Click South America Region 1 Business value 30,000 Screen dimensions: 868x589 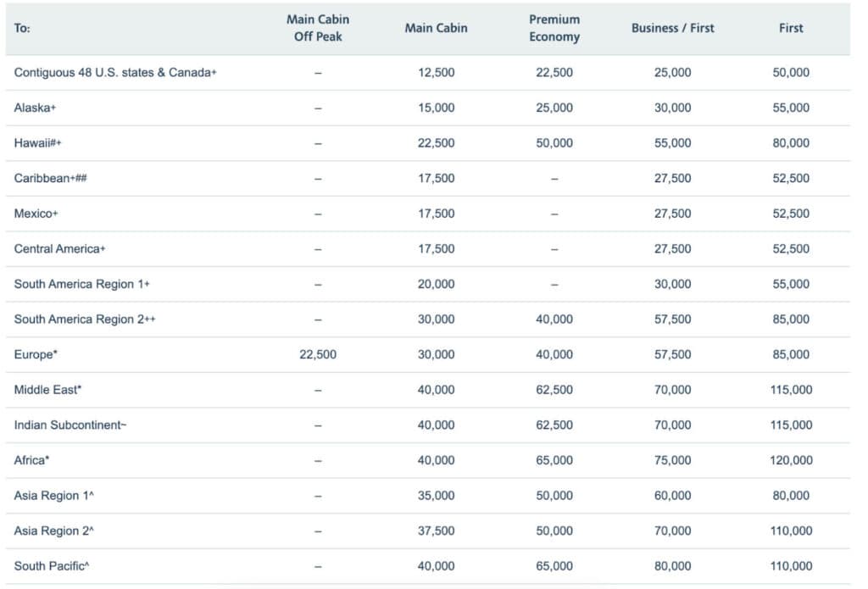[x=672, y=284]
